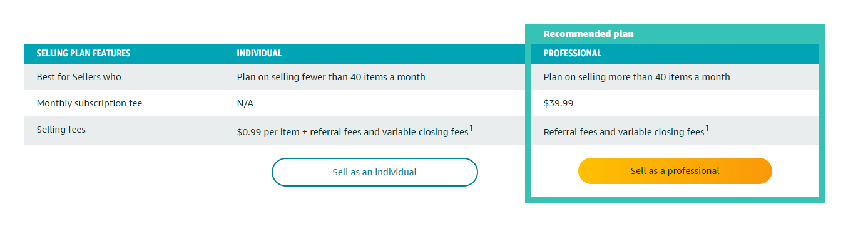
Task: Select the N/A subscription fee value
Action: coord(245,103)
